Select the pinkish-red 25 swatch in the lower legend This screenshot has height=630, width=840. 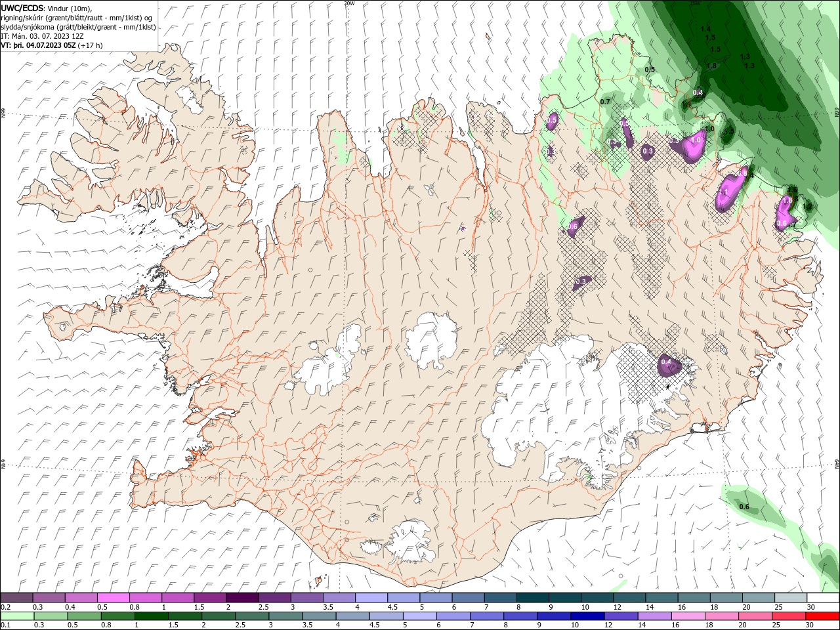click(788, 616)
